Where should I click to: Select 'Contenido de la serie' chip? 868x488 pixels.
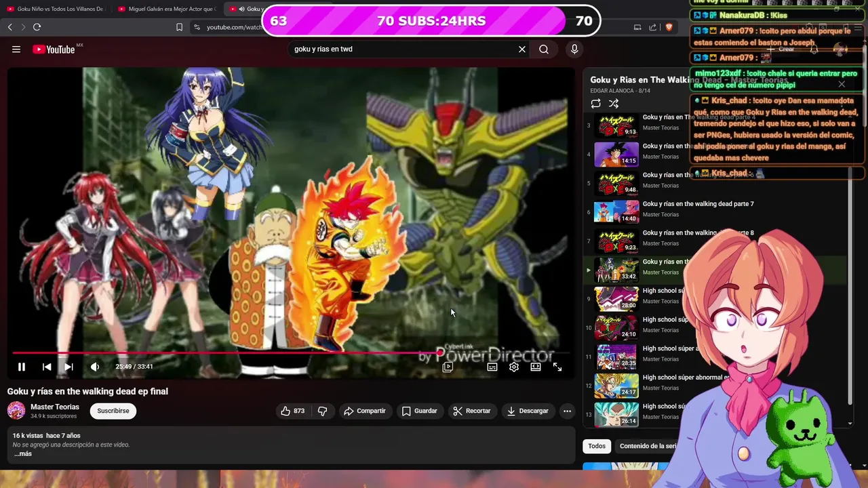point(648,446)
